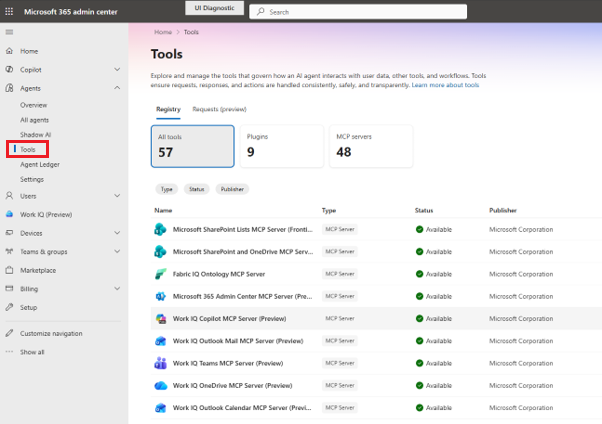Select the All tools 57 card
Screen dimensions: 602x424
point(193,146)
